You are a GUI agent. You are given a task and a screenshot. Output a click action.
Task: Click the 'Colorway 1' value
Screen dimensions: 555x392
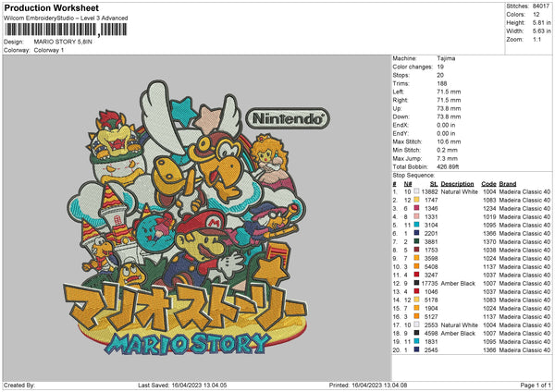tap(49, 50)
